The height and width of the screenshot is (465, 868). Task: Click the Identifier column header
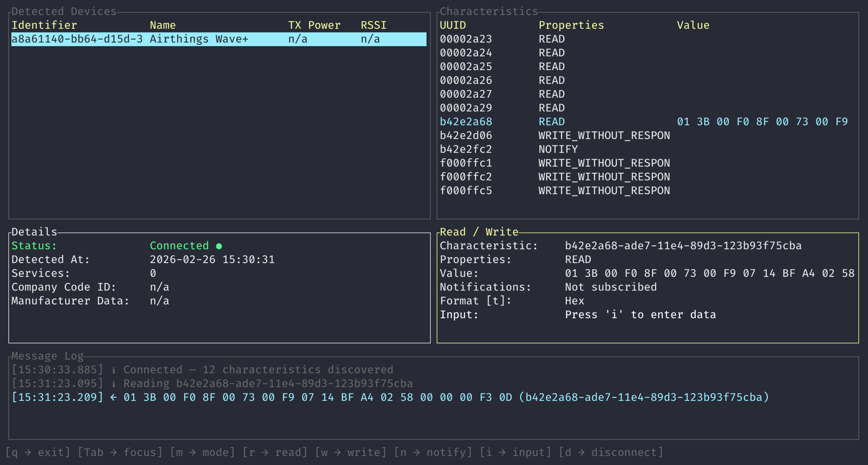[44, 25]
